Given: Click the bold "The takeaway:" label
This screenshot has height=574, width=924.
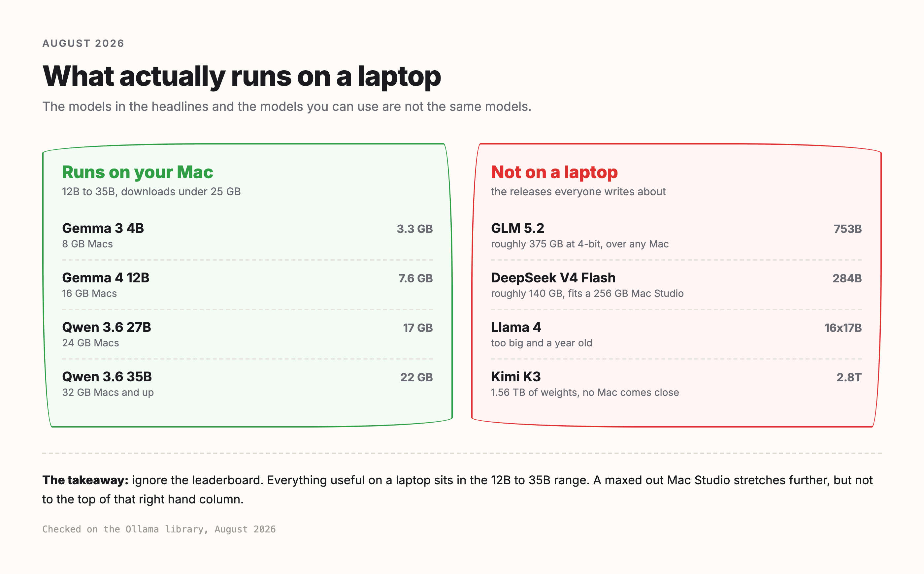Looking at the screenshot, I should click(85, 480).
